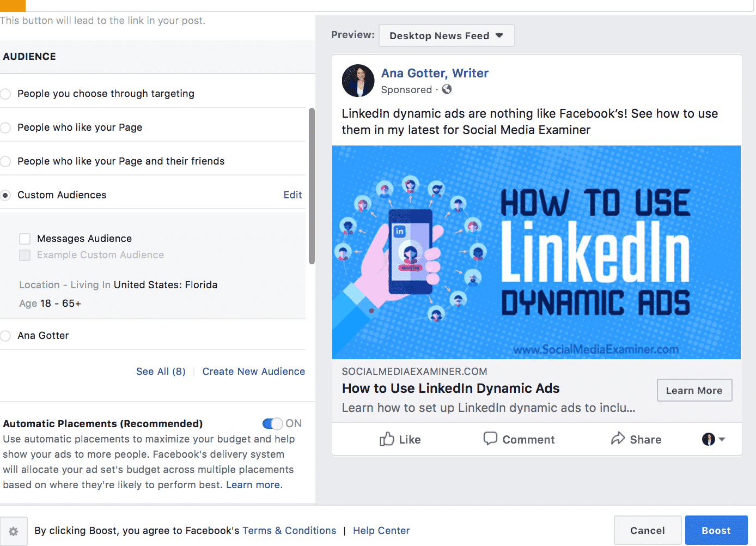Click the globe public-audience icon beside Sponsored

tap(447, 89)
